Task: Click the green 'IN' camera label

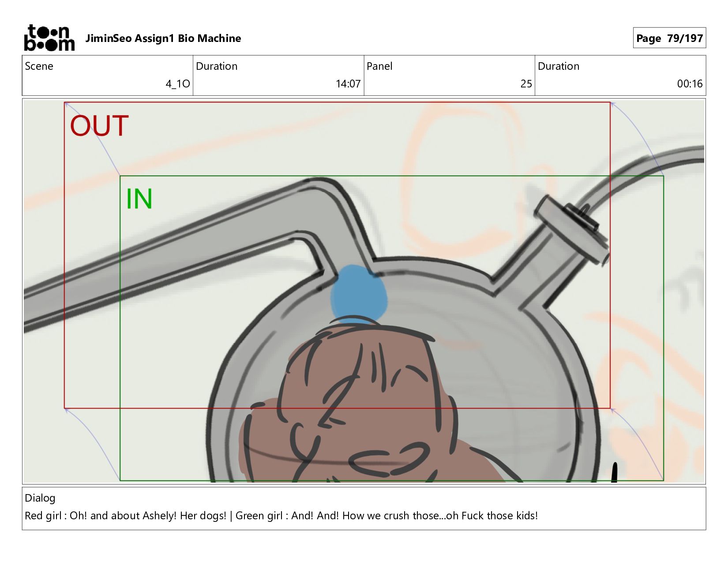Action: [x=139, y=199]
